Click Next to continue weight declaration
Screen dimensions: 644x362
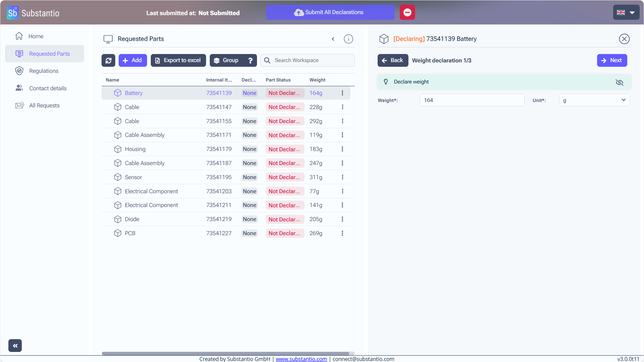click(611, 60)
